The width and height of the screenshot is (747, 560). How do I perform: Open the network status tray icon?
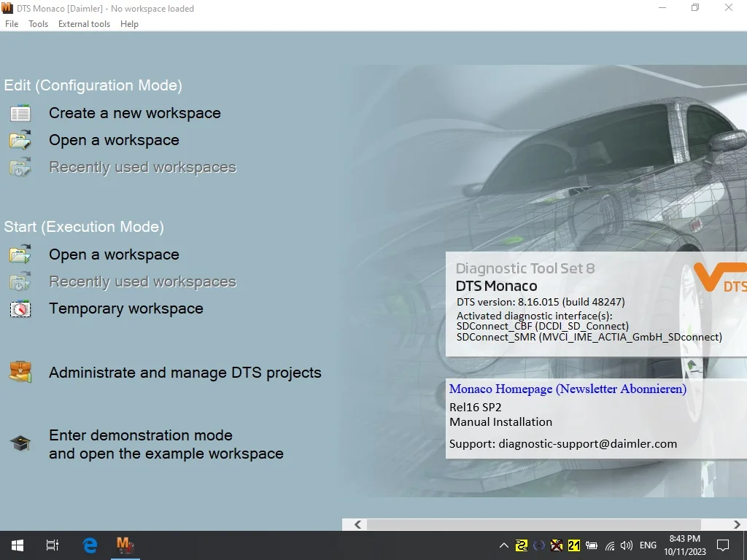click(610, 545)
